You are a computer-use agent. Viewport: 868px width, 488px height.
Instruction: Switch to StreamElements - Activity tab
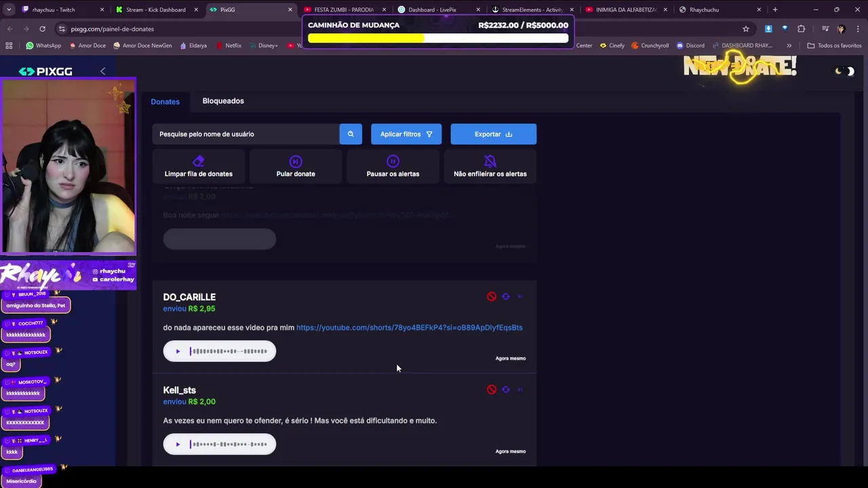coord(532,9)
